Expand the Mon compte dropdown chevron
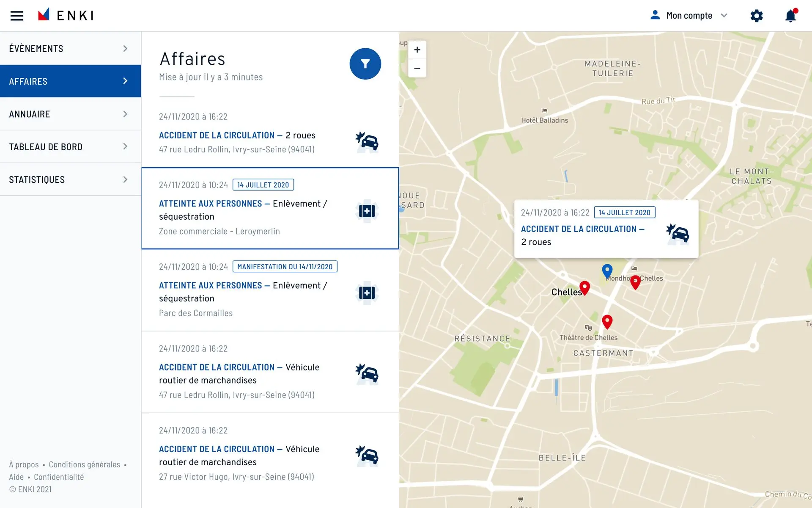 [724, 16]
